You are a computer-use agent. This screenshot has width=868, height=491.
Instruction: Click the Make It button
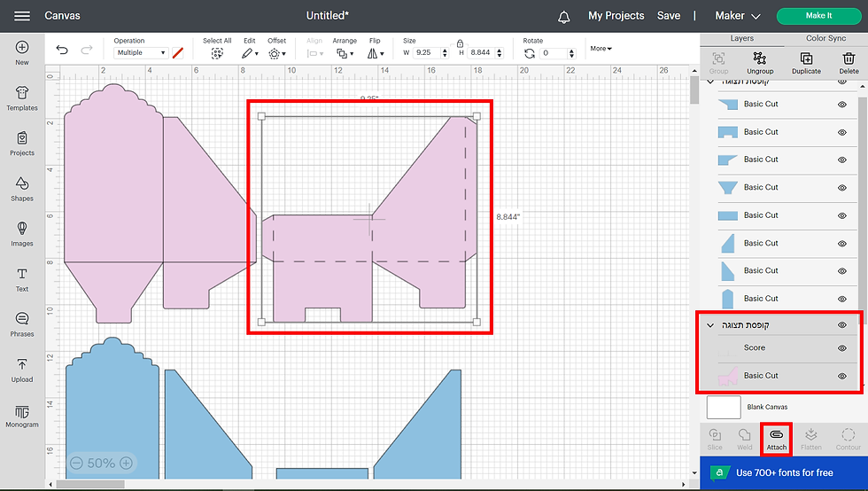(818, 16)
